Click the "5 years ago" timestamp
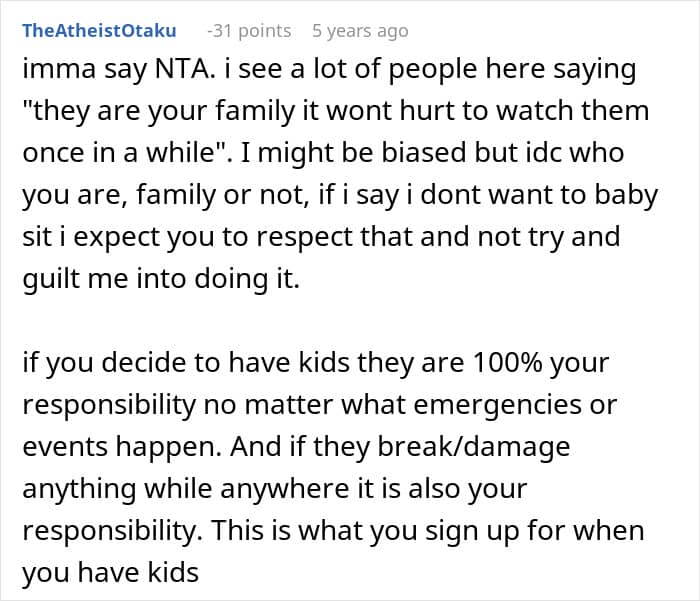The width and height of the screenshot is (700, 601). click(x=360, y=31)
